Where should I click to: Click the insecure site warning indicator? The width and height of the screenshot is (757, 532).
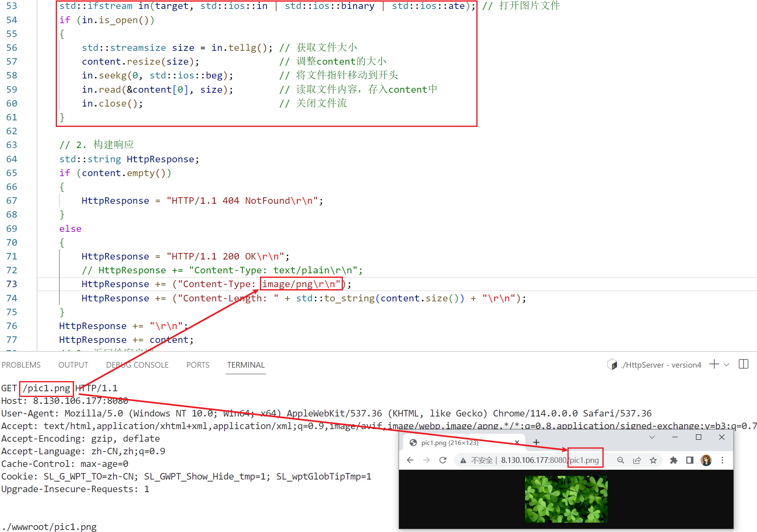click(x=476, y=460)
